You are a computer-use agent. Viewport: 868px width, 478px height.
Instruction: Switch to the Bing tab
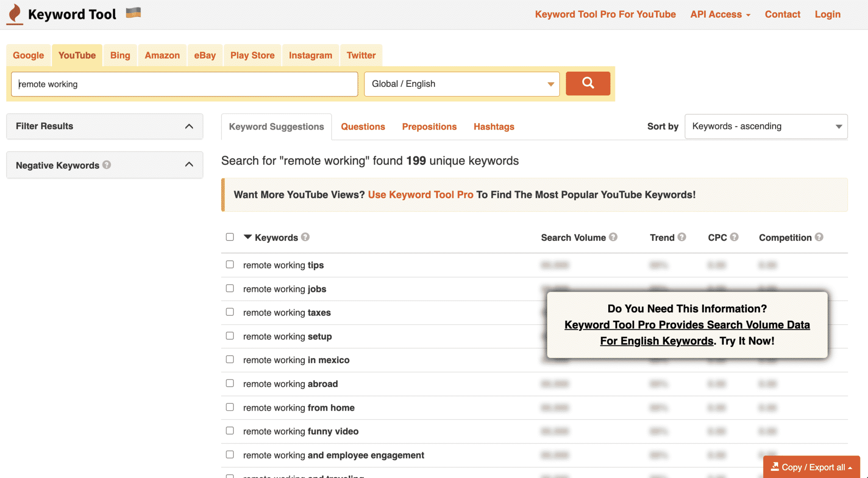(120, 55)
